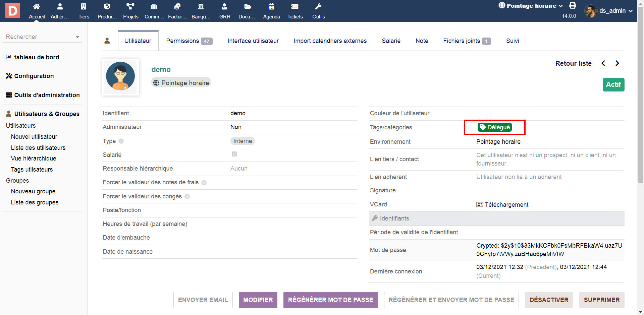
Task: Open the Agenda calendar icon
Action: [x=271, y=7]
